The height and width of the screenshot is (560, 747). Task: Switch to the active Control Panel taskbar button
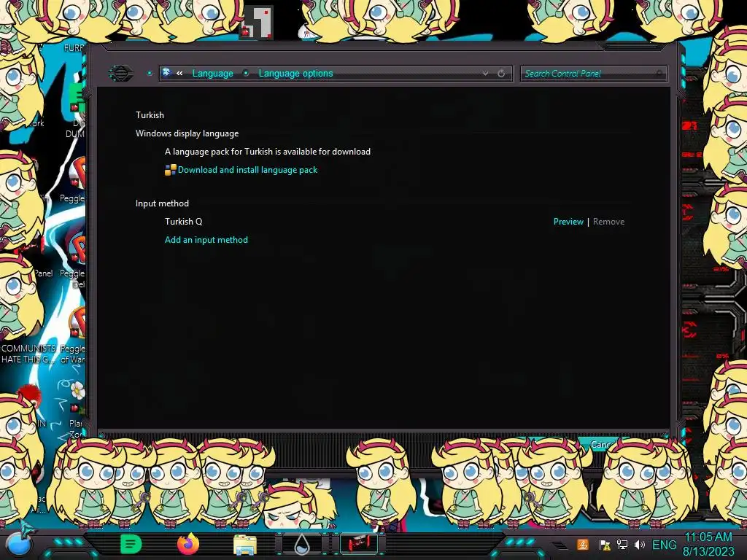(359, 544)
